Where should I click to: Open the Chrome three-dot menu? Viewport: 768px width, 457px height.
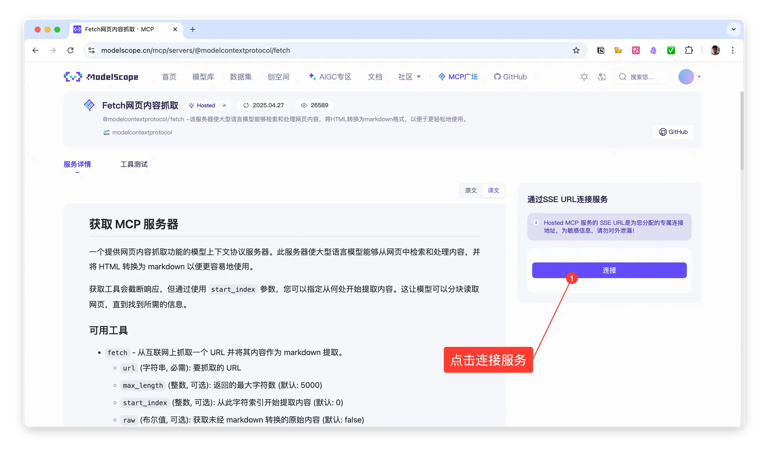tap(733, 50)
